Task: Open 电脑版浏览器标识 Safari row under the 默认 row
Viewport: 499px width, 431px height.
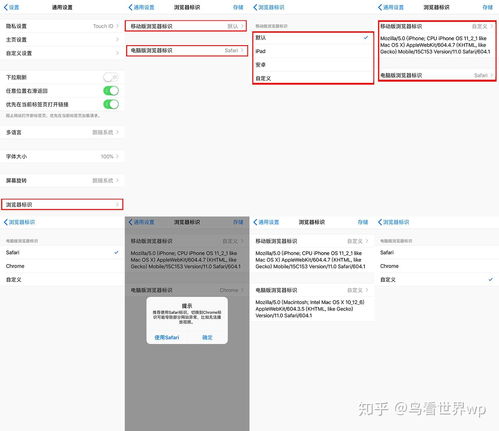Action: click(x=187, y=50)
